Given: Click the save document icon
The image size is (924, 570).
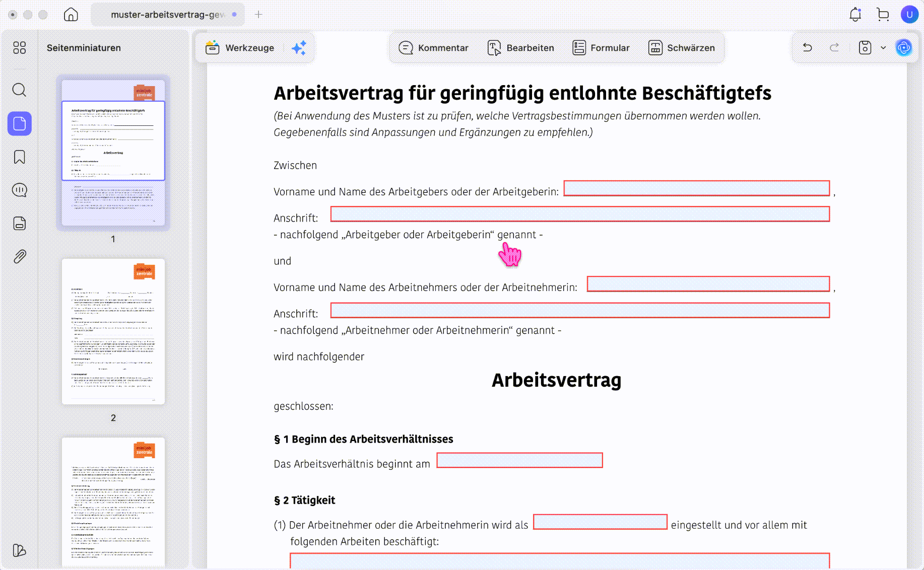Looking at the screenshot, I should 865,47.
